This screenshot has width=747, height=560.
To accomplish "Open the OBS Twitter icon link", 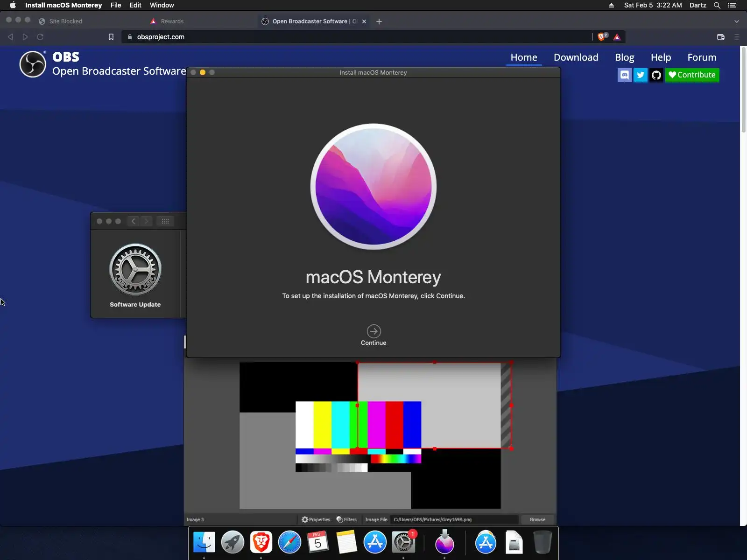I will [x=641, y=75].
